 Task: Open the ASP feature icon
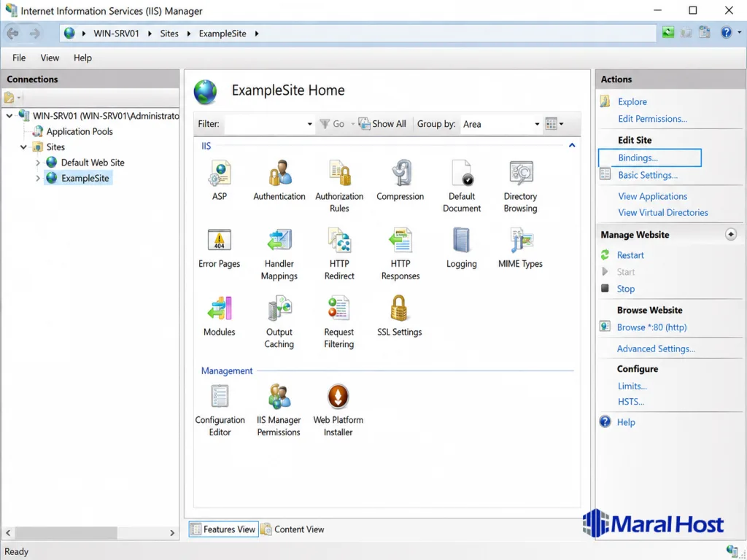tap(219, 180)
